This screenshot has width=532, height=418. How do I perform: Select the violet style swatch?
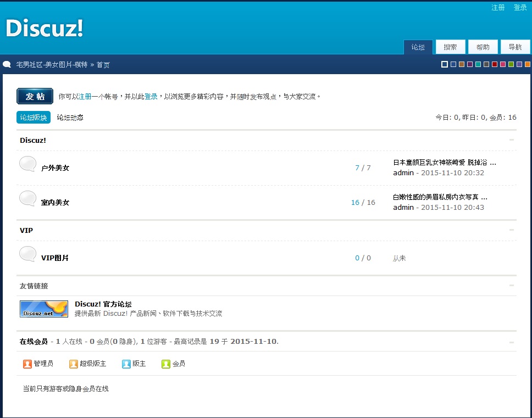click(x=519, y=64)
